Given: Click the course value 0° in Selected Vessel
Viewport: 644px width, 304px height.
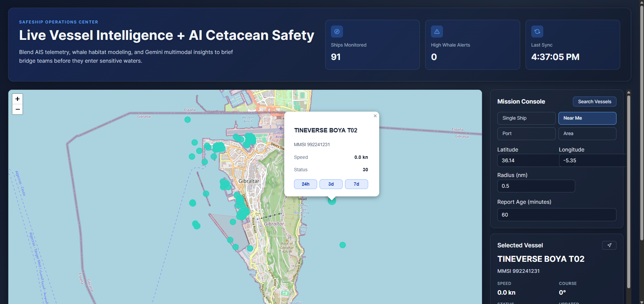Looking at the screenshot, I should [562, 293].
